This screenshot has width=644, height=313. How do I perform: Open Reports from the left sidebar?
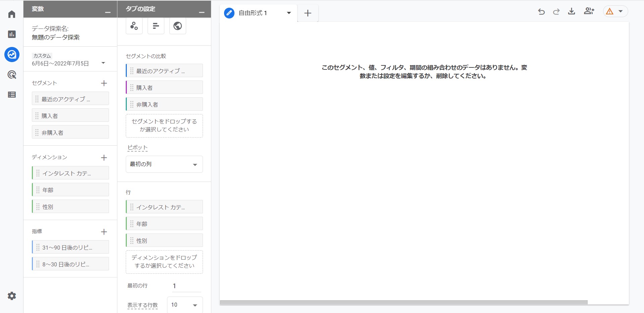point(12,34)
